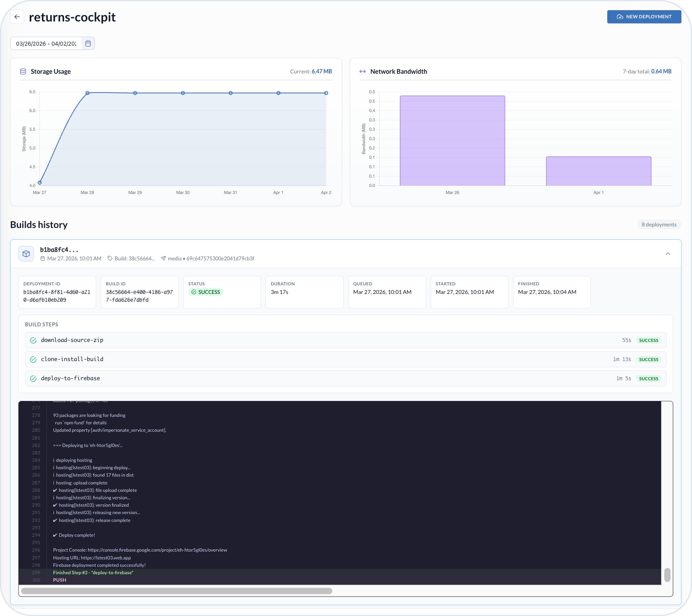Select the Mar 28 storage data point
This screenshot has height=616, width=692.
pyautogui.click(x=87, y=93)
